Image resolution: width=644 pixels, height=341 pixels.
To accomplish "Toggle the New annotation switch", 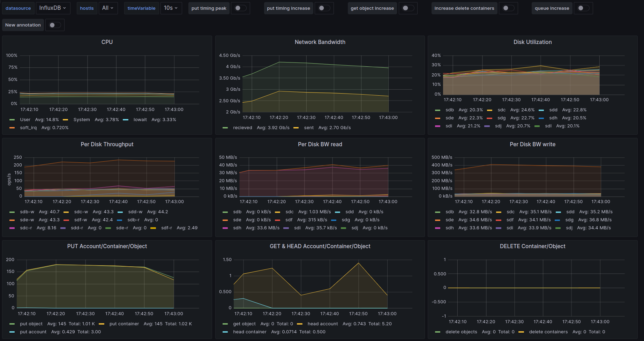I will [55, 25].
